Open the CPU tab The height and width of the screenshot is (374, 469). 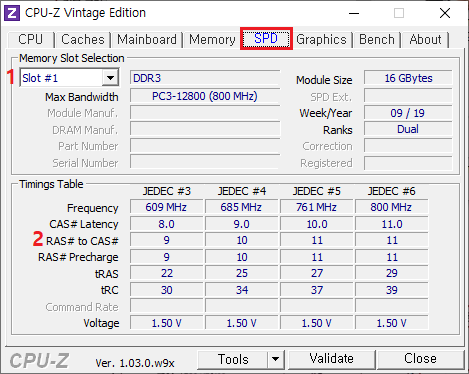(31, 39)
